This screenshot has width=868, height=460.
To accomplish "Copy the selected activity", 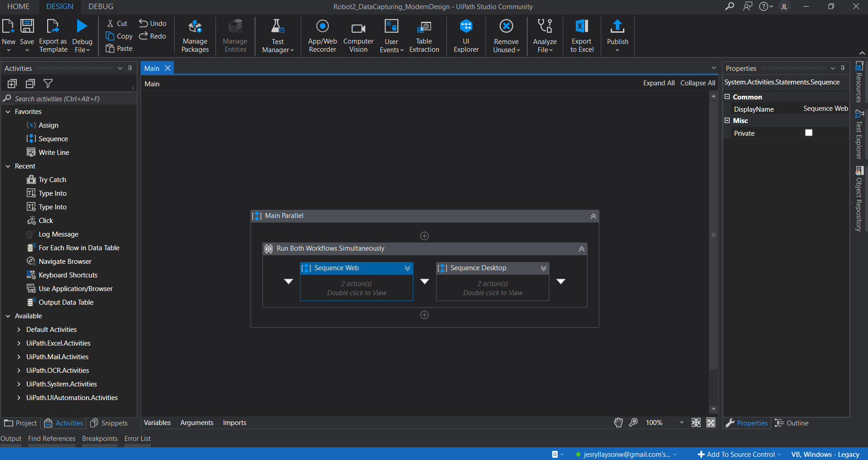I will click(x=119, y=36).
